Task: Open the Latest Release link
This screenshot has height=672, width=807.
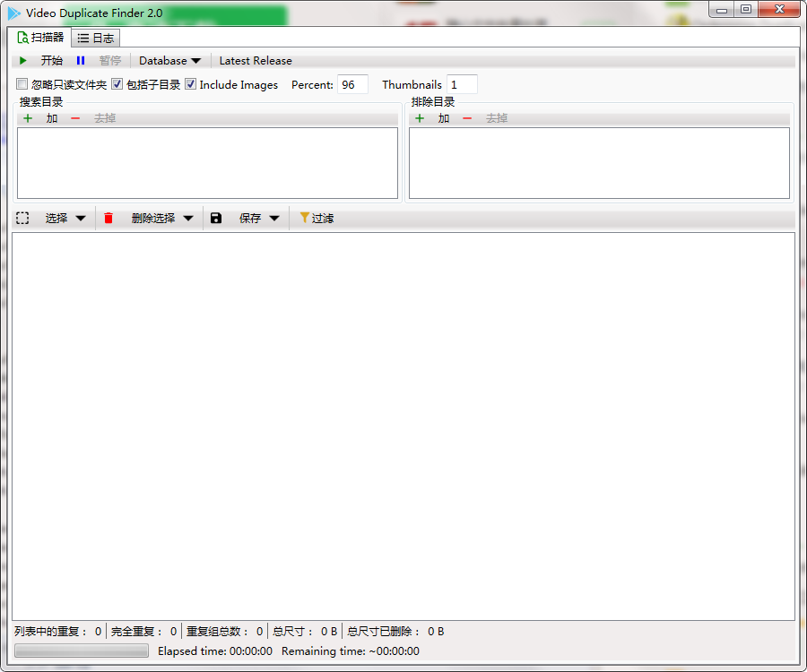Action: 256,61
